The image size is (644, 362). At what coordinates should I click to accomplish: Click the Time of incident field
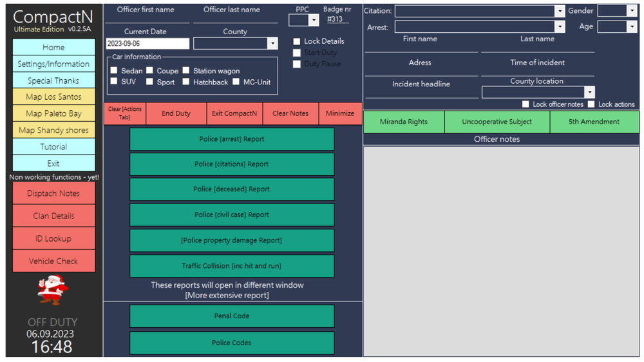tap(538, 71)
